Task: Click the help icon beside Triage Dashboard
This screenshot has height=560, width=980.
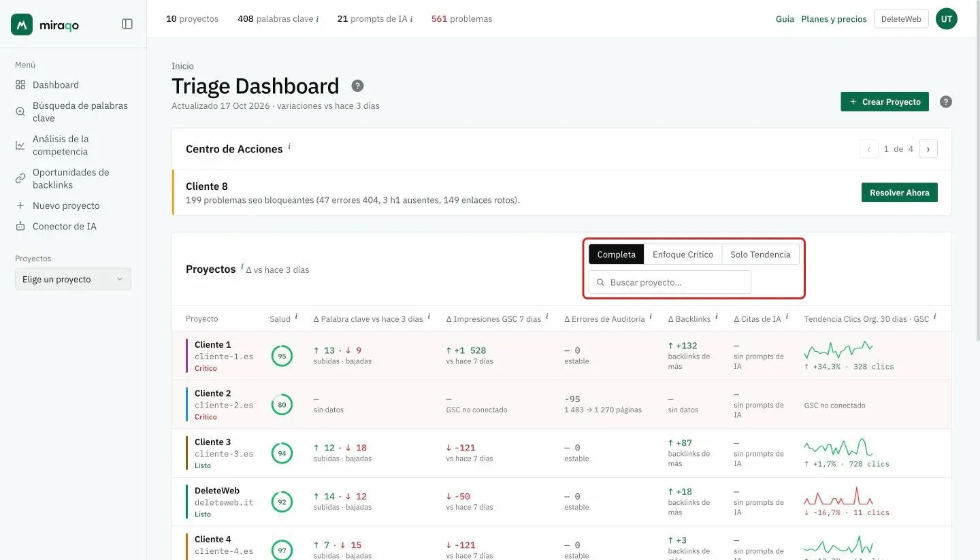Action: tap(357, 86)
